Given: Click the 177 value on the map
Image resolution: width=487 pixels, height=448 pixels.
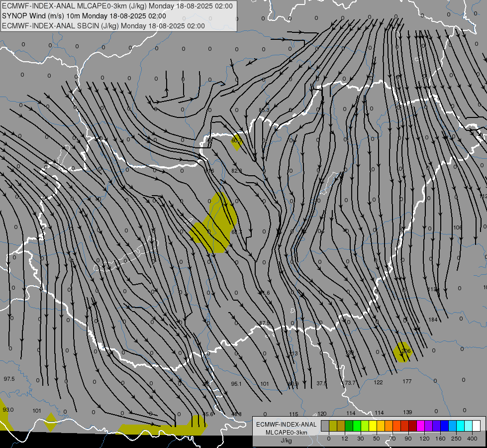Looking at the screenshot, I should pos(407,381).
